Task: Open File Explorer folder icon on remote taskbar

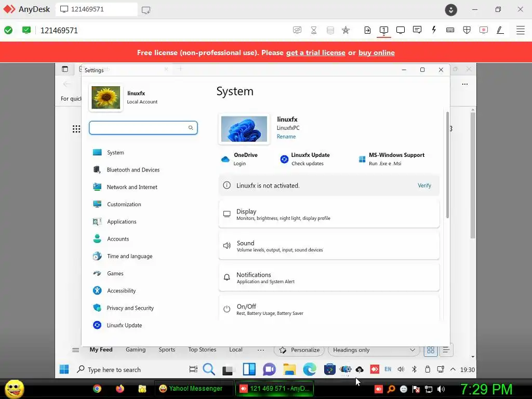Action: point(289,369)
